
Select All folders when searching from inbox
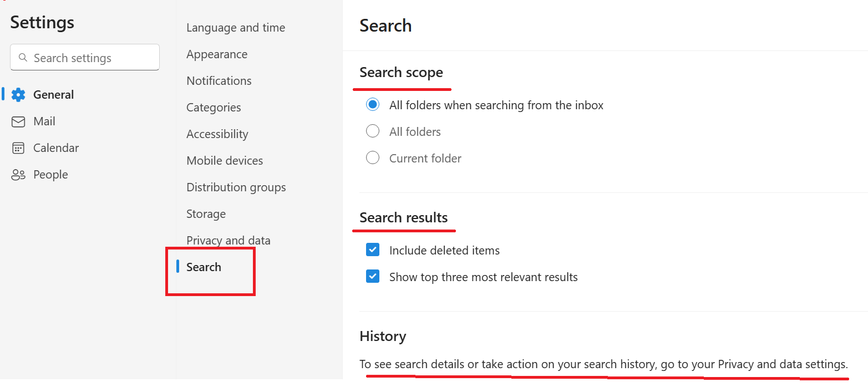click(373, 105)
